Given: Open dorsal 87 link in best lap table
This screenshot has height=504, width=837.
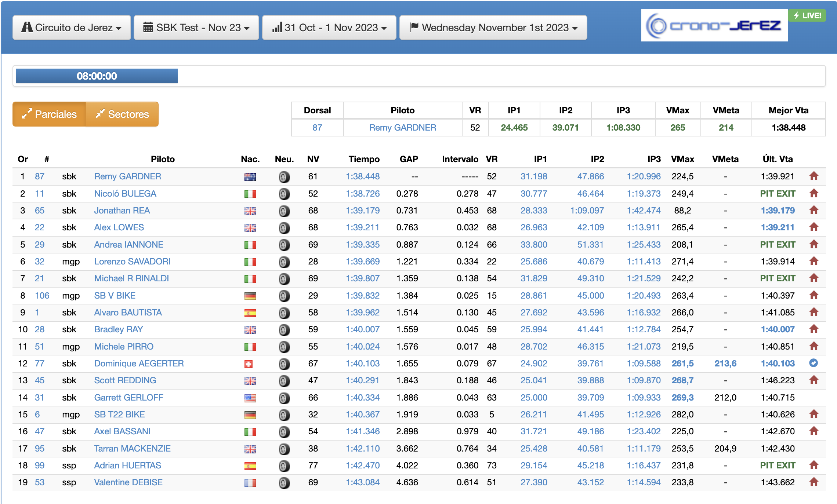Looking at the screenshot, I should tap(317, 128).
